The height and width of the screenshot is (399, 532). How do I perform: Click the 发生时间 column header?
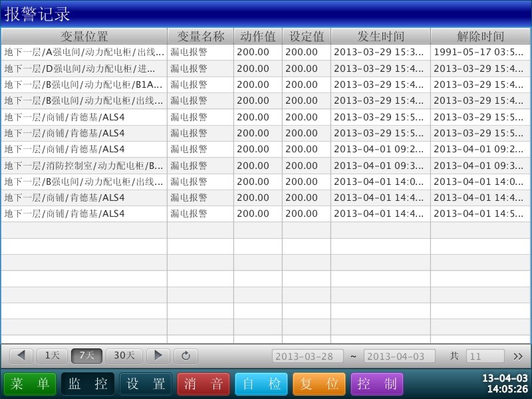click(x=380, y=36)
